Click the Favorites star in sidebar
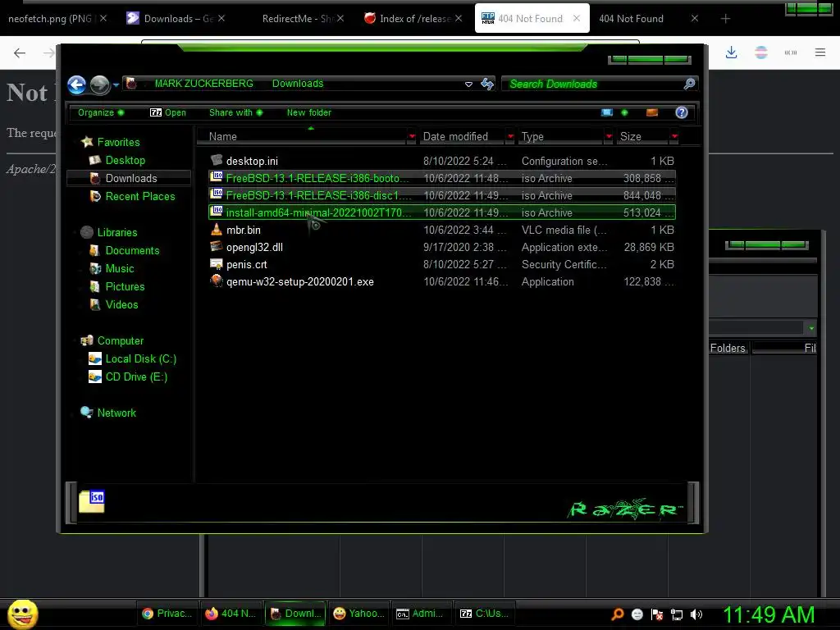 coord(87,142)
